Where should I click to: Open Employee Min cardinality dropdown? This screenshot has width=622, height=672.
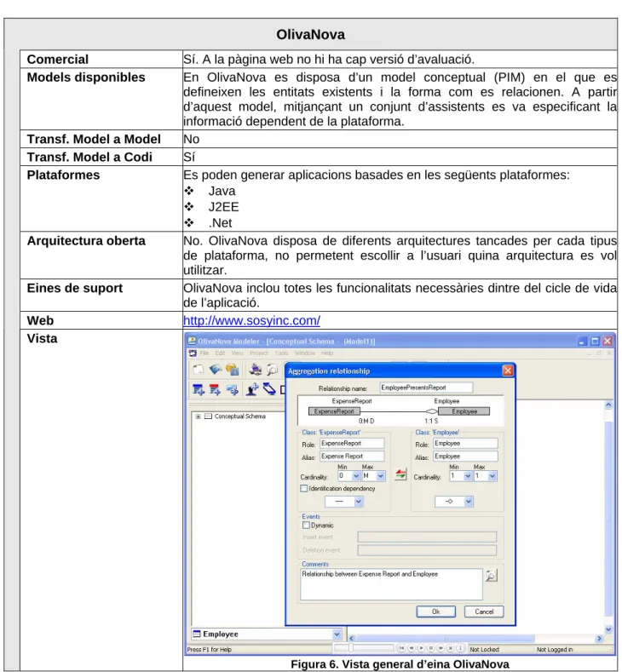[468, 476]
